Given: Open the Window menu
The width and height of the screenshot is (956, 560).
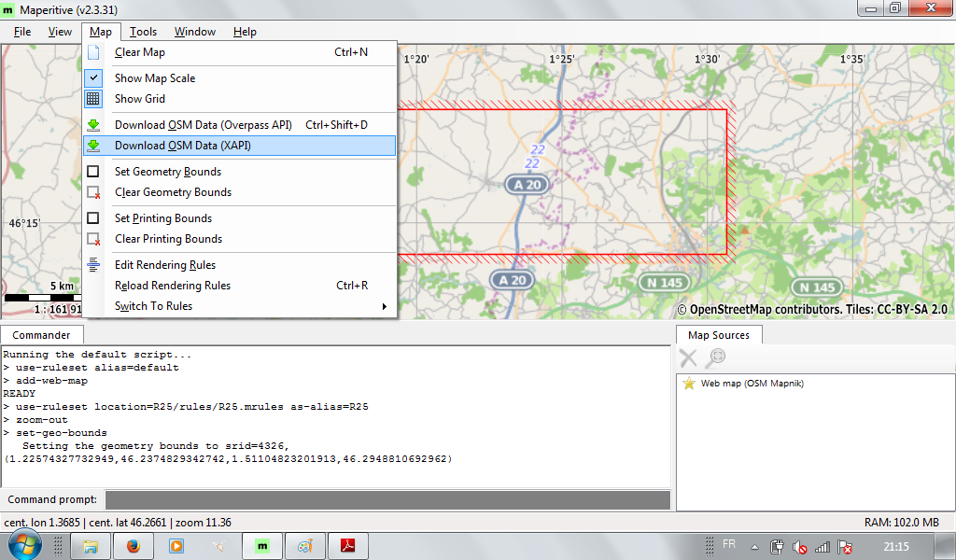Looking at the screenshot, I should [195, 32].
